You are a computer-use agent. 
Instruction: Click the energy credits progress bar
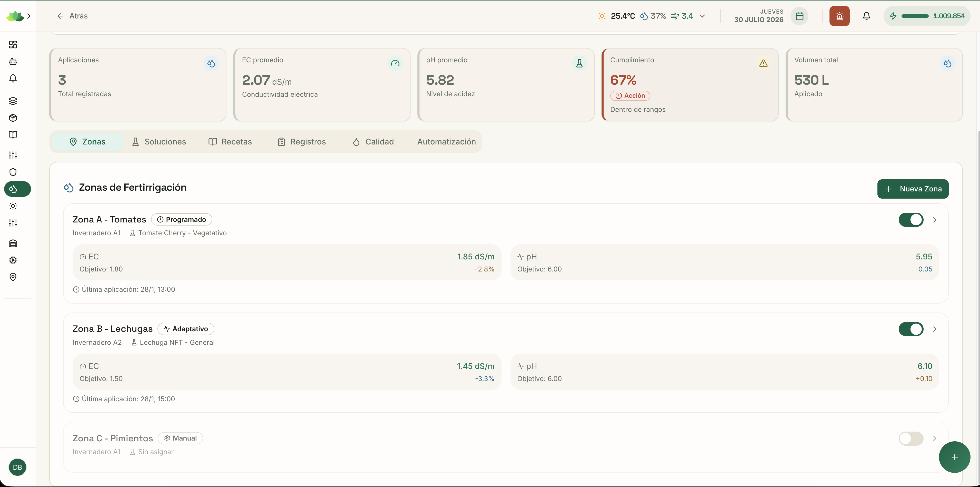[915, 16]
